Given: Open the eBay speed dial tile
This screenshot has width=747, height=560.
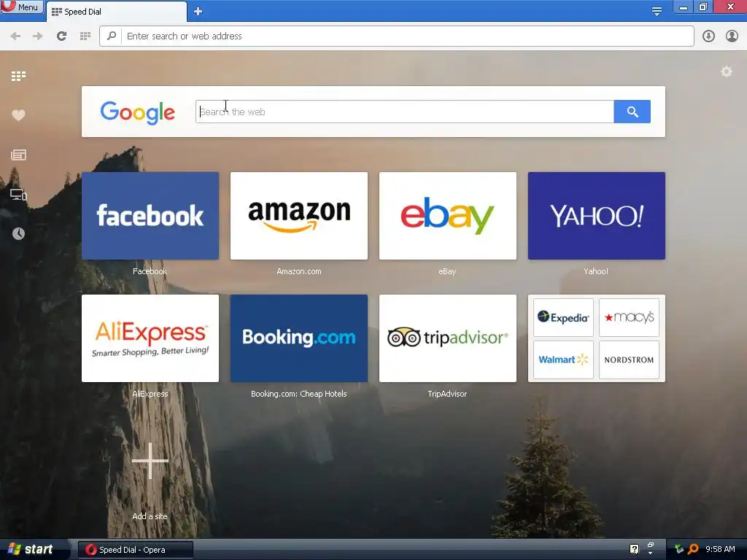Looking at the screenshot, I should pyautogui.click(x=447, y=216).
